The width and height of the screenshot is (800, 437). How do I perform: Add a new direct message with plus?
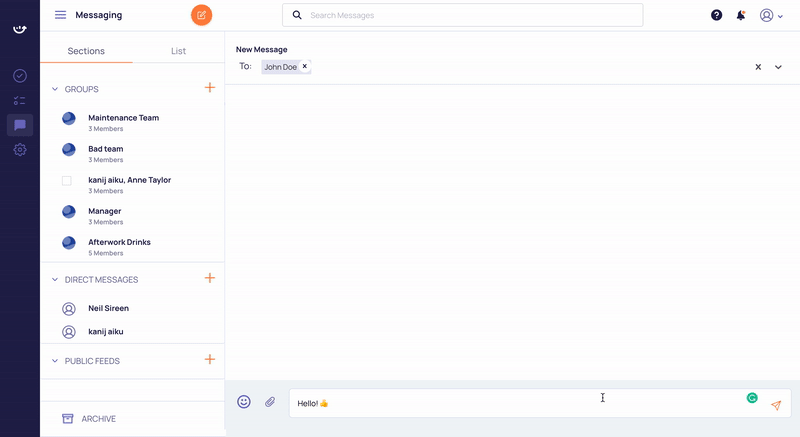pos(210,278)
